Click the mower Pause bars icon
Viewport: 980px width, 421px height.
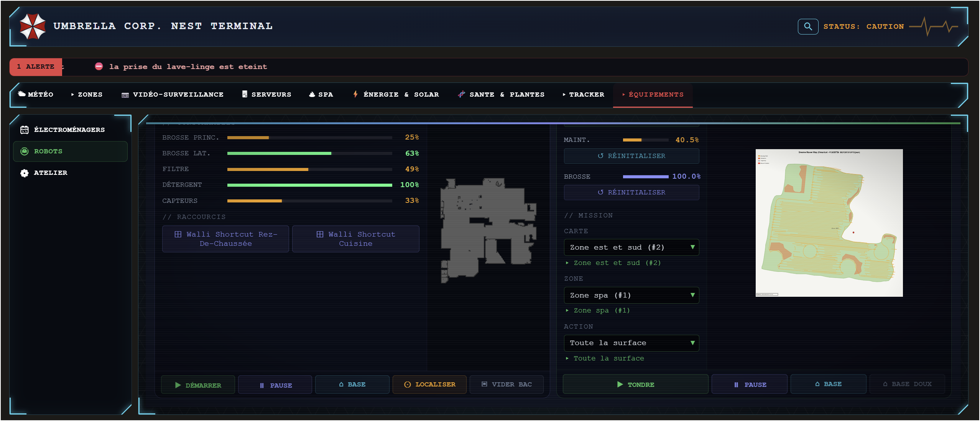pyautogui.click(x=736, y=385)
